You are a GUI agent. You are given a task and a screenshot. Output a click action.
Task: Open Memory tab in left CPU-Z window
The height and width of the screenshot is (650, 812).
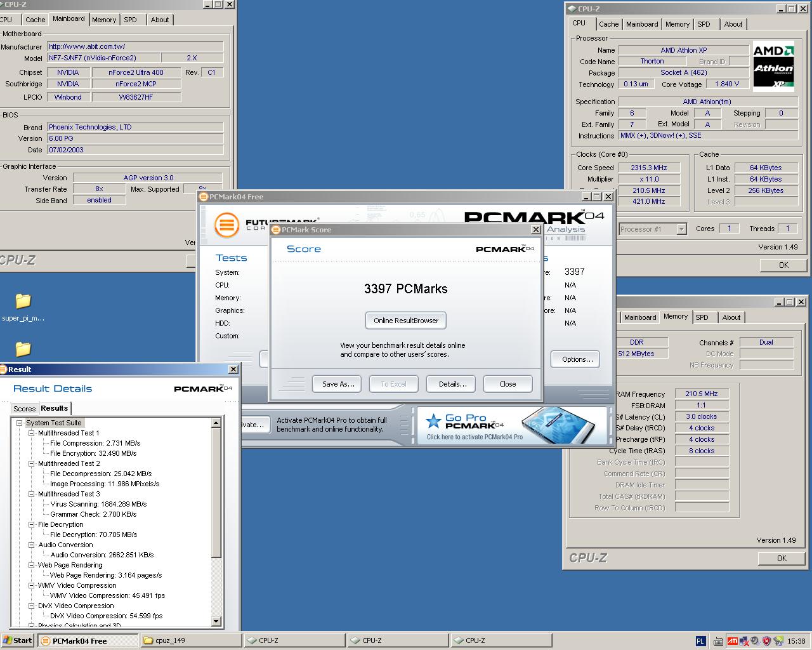[x=104, y=20]
